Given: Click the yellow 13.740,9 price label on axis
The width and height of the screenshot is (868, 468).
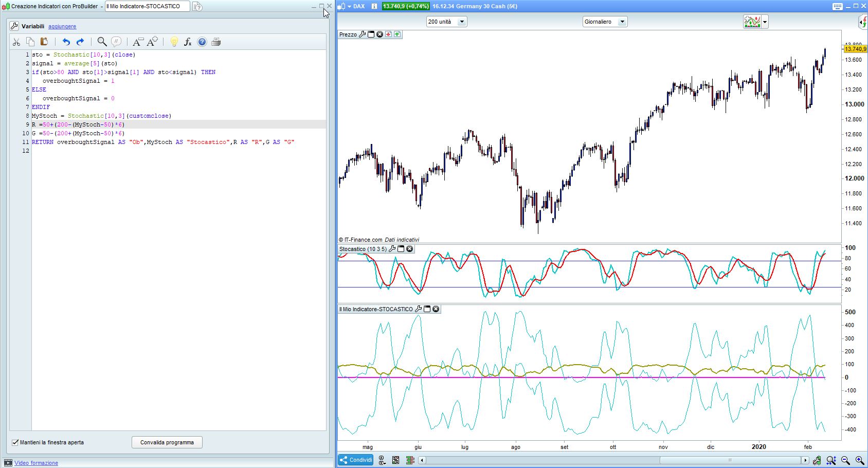Looking at the screenshot, I should click(855, 49).
